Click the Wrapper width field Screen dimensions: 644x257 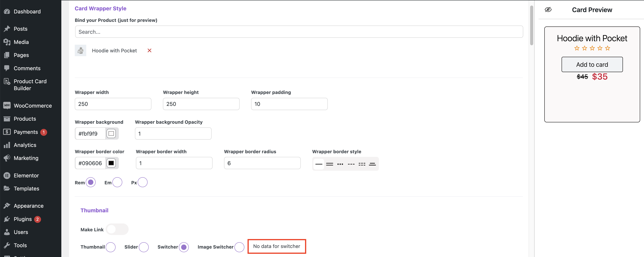coord(113,104)
